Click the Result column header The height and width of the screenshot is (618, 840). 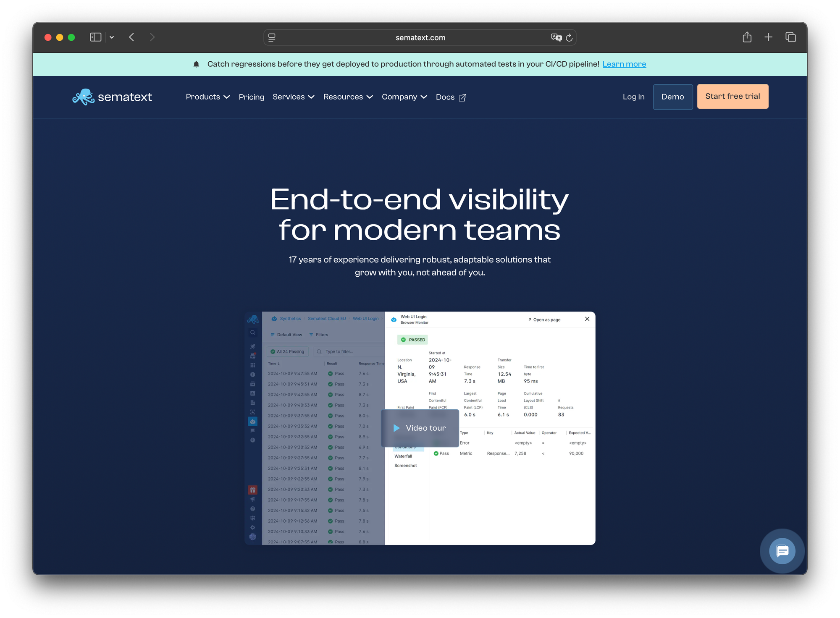point(332,364)
